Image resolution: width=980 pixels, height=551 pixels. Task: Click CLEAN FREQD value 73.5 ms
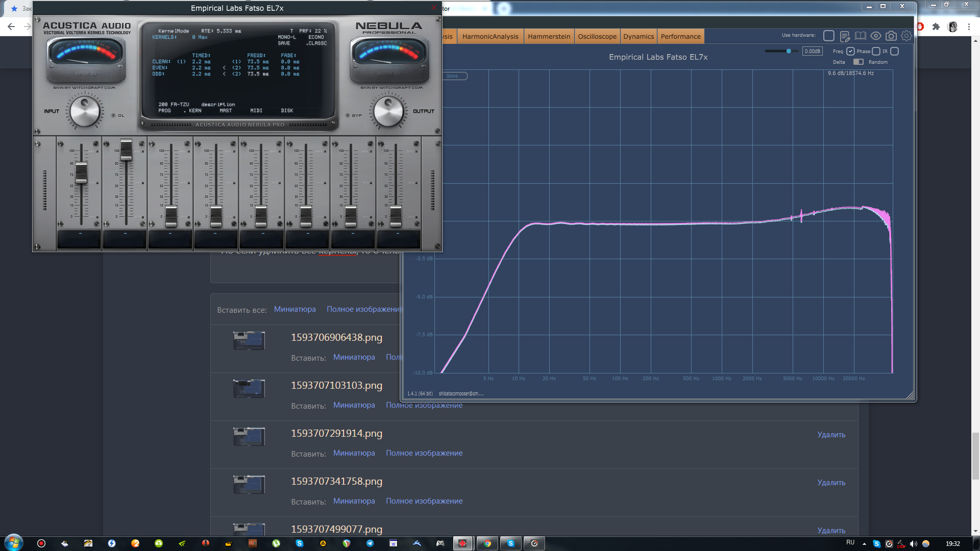click(258, 62)
